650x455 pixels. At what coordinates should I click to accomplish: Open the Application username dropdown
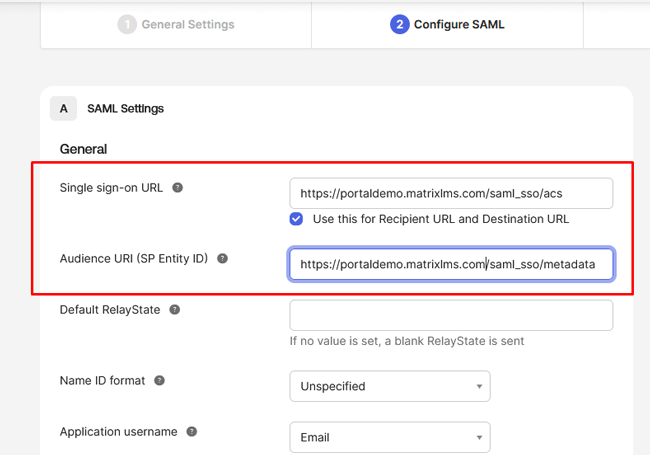coord(390,437)
